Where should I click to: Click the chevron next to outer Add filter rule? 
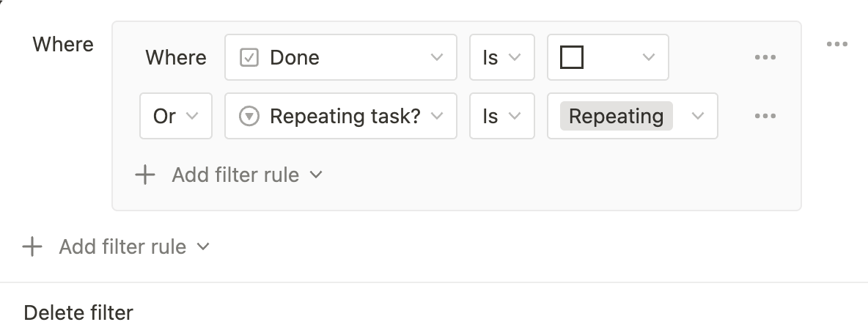tap(203, 246)
